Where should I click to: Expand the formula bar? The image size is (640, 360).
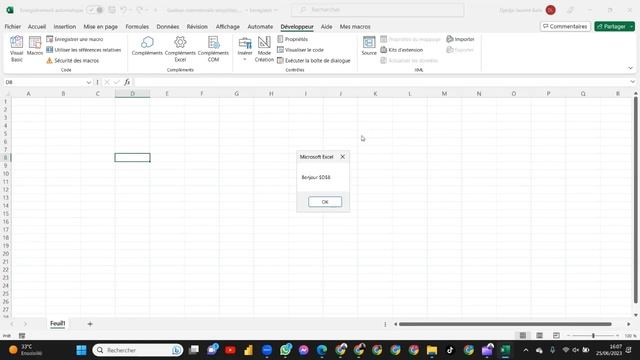tap(632, 82)
